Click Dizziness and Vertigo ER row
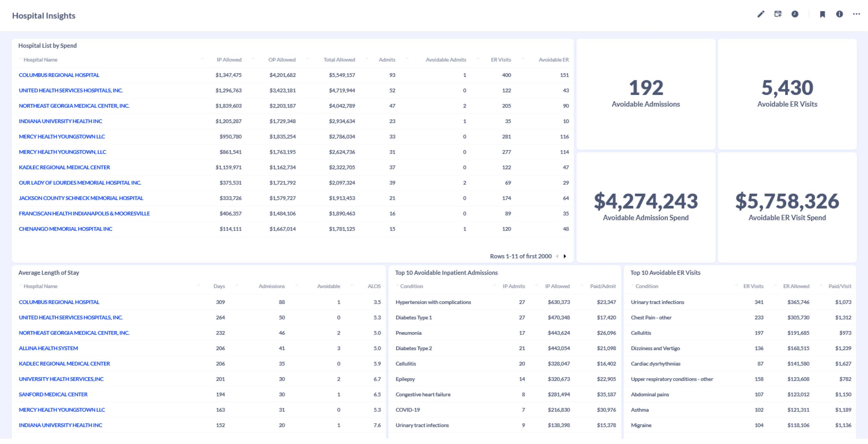The width and height of the screenshot is (868, 444). (740, 348)
